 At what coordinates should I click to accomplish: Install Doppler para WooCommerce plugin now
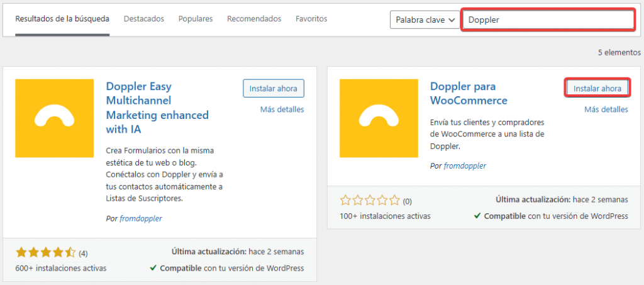(597, 88)
